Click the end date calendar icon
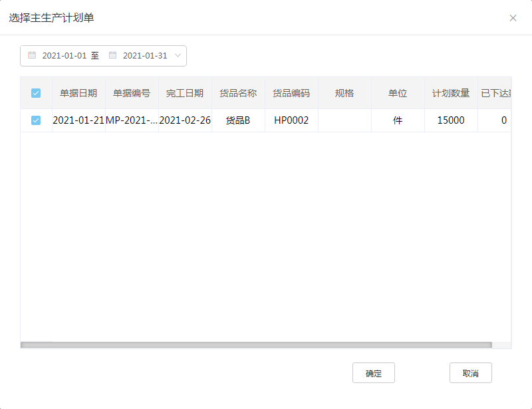This screenshot has height=409, width=532. [112, 55]
